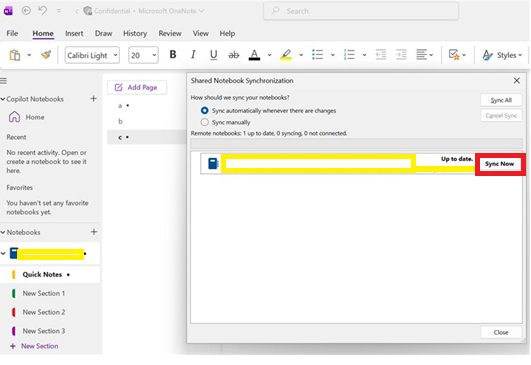Click the Sync All button
This screenshot has width=531, height=365.
[x=501, y=100]
